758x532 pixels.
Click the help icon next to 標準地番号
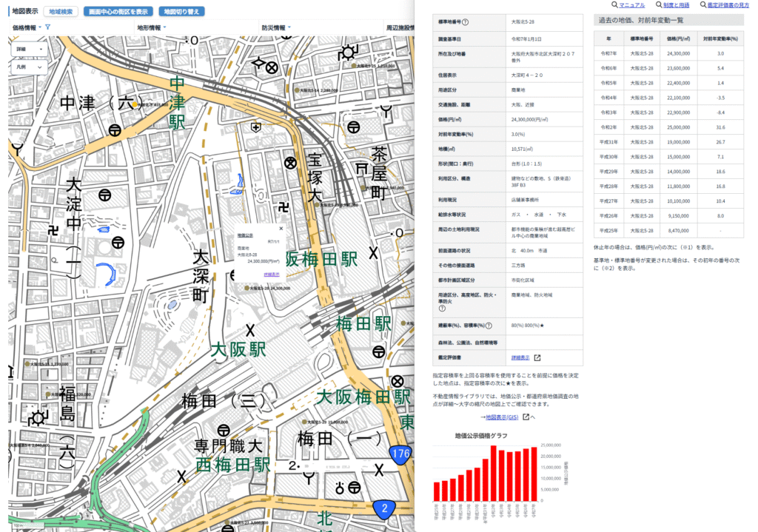pos(486,23)
